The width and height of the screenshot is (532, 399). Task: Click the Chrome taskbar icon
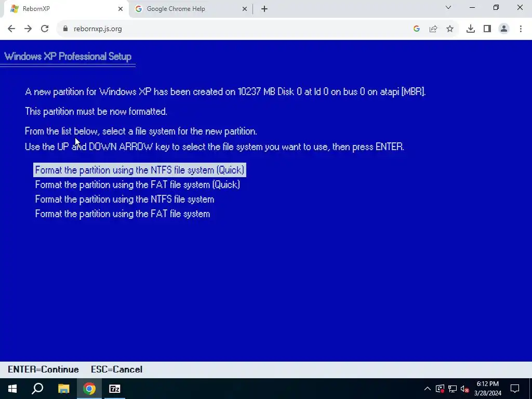[89, 389]
